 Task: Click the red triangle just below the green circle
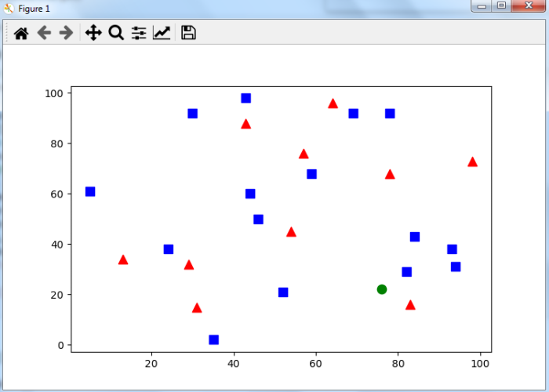point(410,305)
